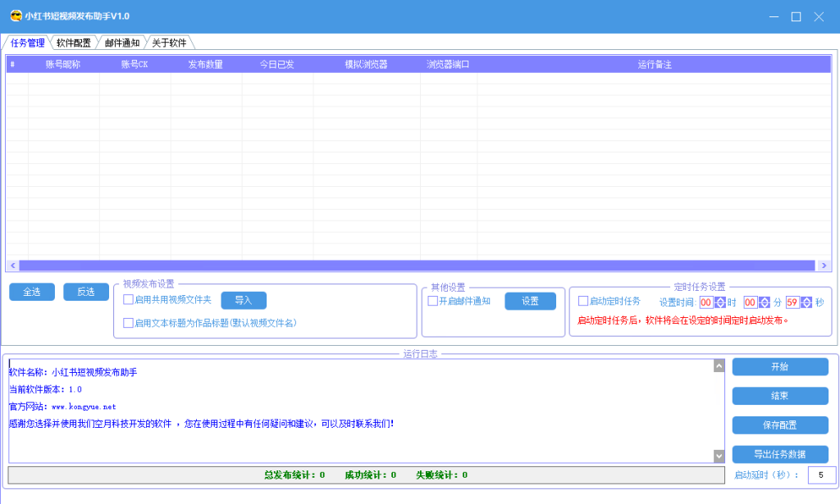This screenshot has width=840, height=504.
Task: Click the minute (分) input field
Action: pos(750,302)
